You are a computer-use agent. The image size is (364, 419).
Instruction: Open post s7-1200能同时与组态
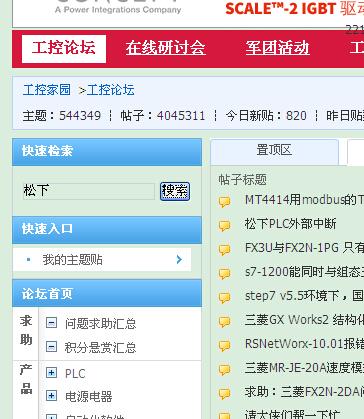pos(304,272)
